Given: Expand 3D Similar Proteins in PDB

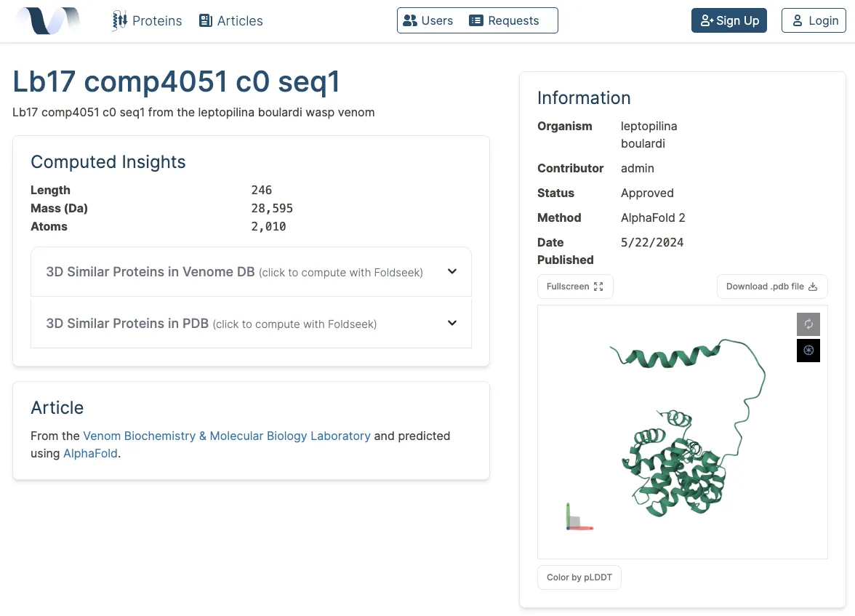Looking at the screenshot, I should pyautogui.click(x=251, y=323).
